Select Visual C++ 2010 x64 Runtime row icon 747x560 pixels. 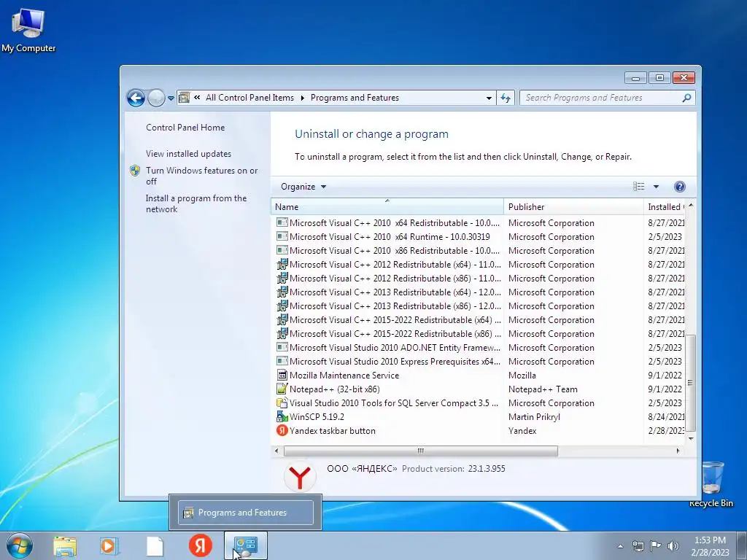pos(282,236)
